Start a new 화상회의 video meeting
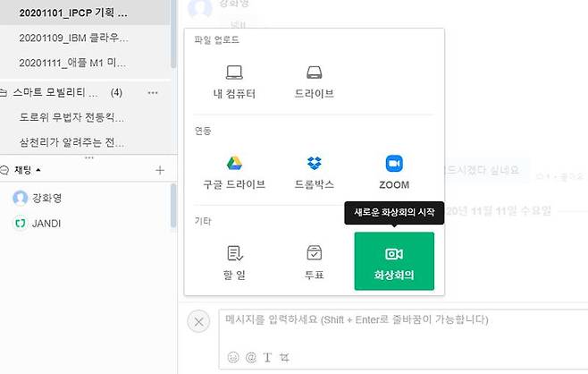This screenshot has width=588, height=374. coord(394,261)
